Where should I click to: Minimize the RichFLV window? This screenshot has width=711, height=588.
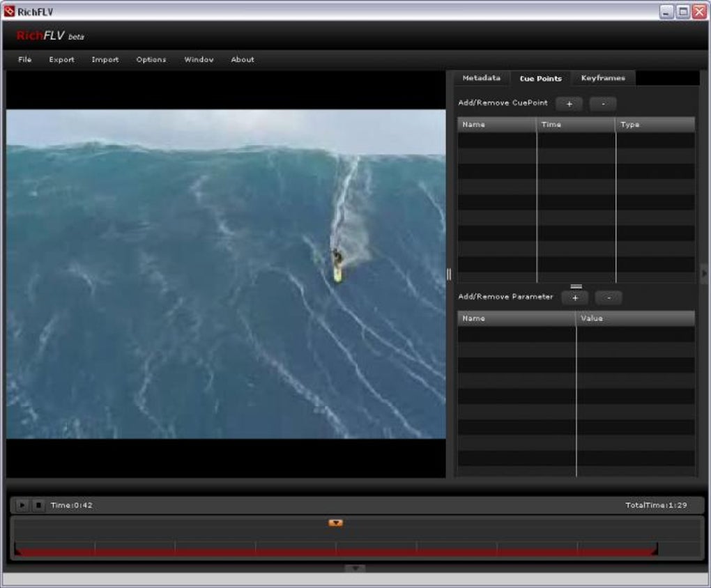tap(666, 12)
